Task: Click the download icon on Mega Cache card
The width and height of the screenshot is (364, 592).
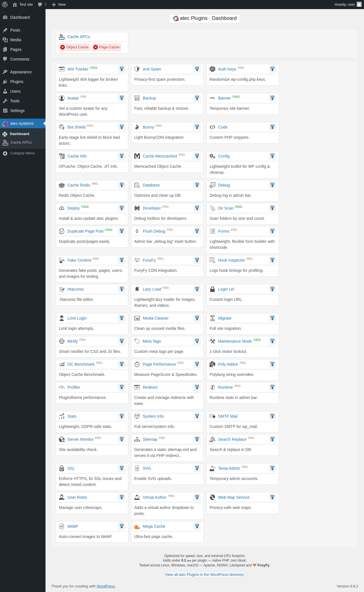Action: pyautogui.click(x=197, y=526)
